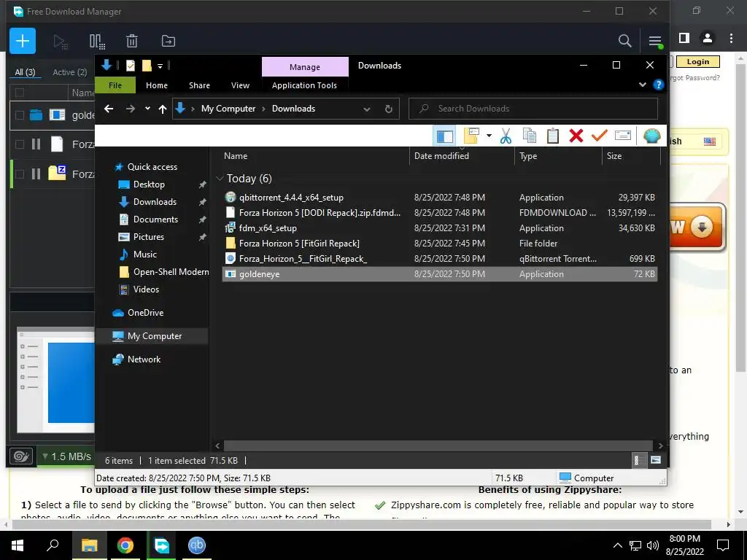Click the delete trash icon in Free Download Manager
This screenshot has width=747, height=560.
pyautogui.click(x=132, y=42)
